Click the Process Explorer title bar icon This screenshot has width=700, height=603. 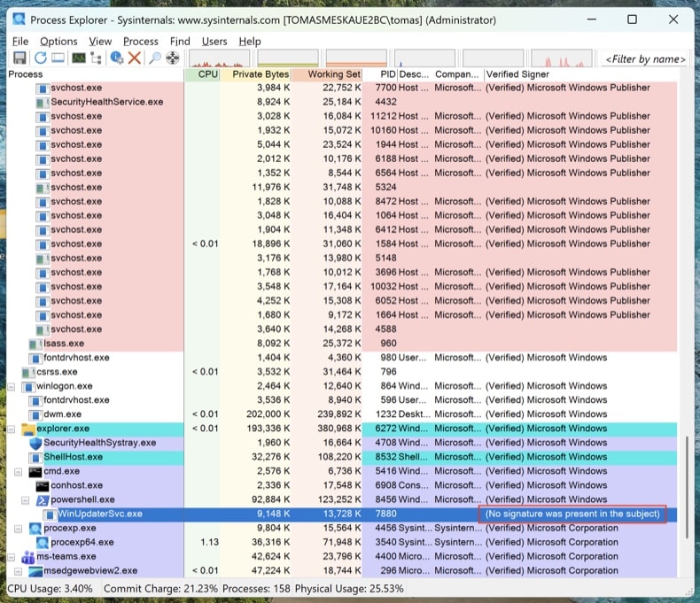coord(19,19)
